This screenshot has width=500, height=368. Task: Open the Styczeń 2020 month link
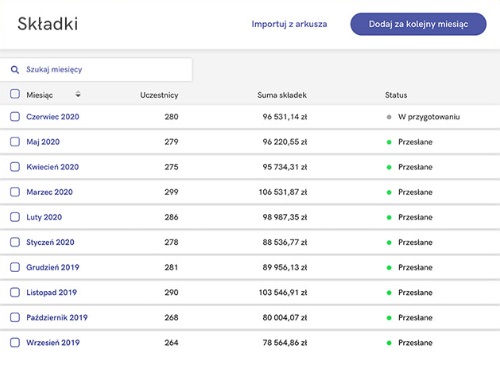pyautogui.click(x=50, y=242)
